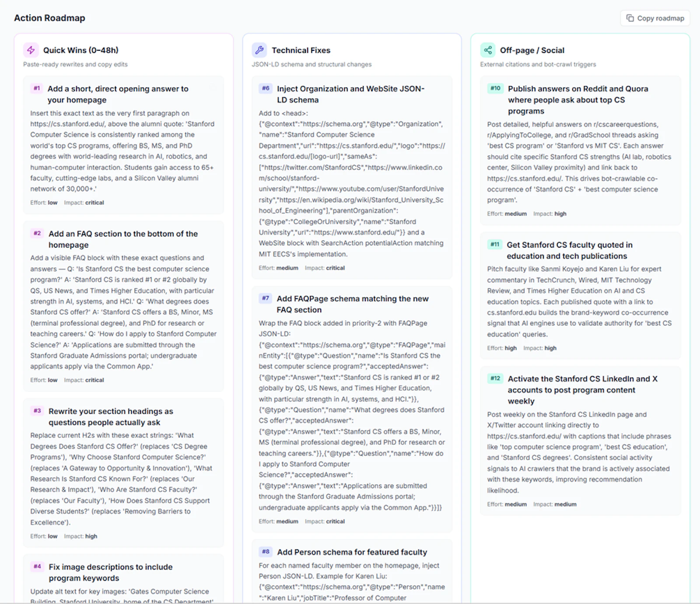
Task: Click the Quick Wins lightning bolt icon
Action: (31, 50)
